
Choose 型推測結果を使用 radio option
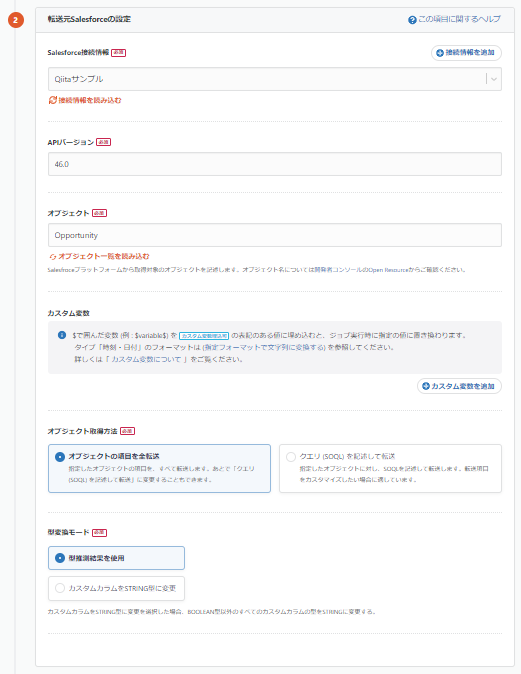pyautogui.click(x=116, y=558)
